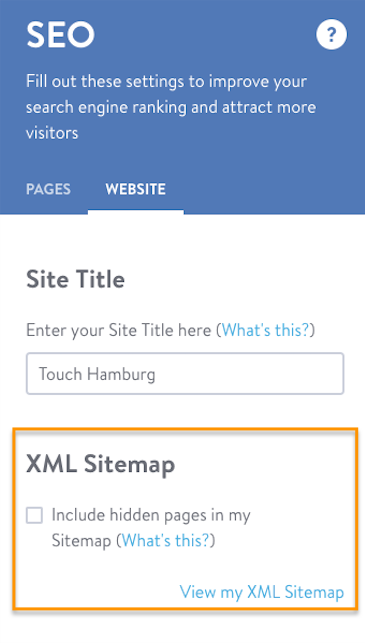Image resolution: width=365 pixels, height=643 pixels.
Task: Click the SEO panel heading
Action: 61,34
